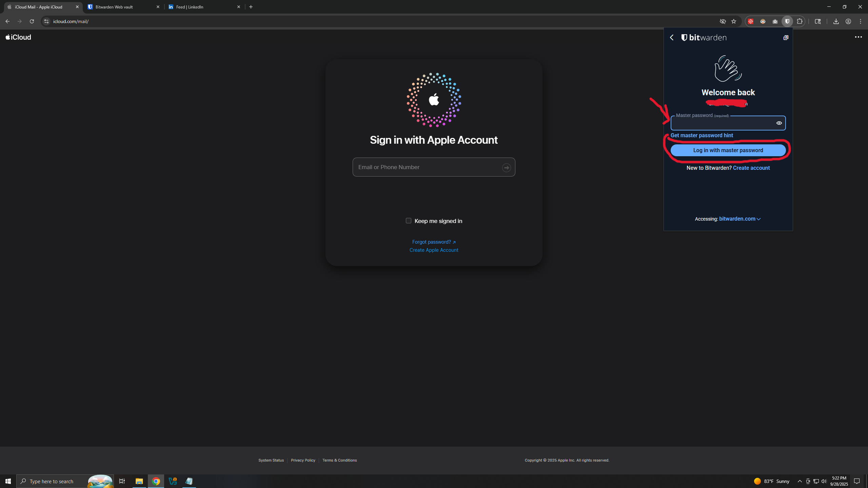Focus the Email or Phone Number field

tap(427, 167)
